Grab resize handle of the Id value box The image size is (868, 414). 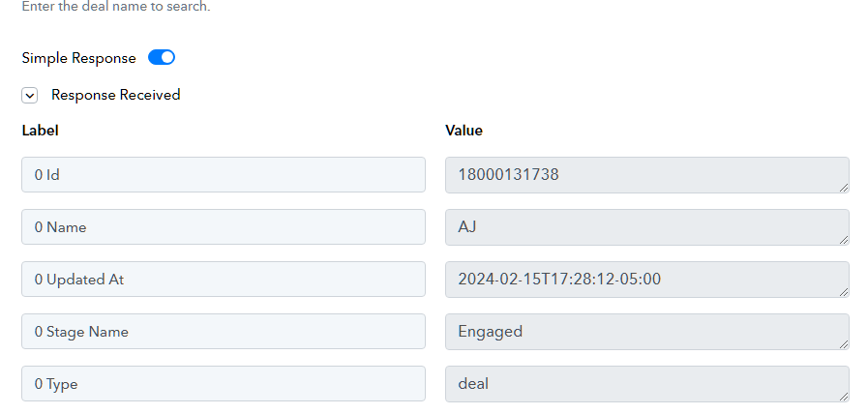click(844, 188)
